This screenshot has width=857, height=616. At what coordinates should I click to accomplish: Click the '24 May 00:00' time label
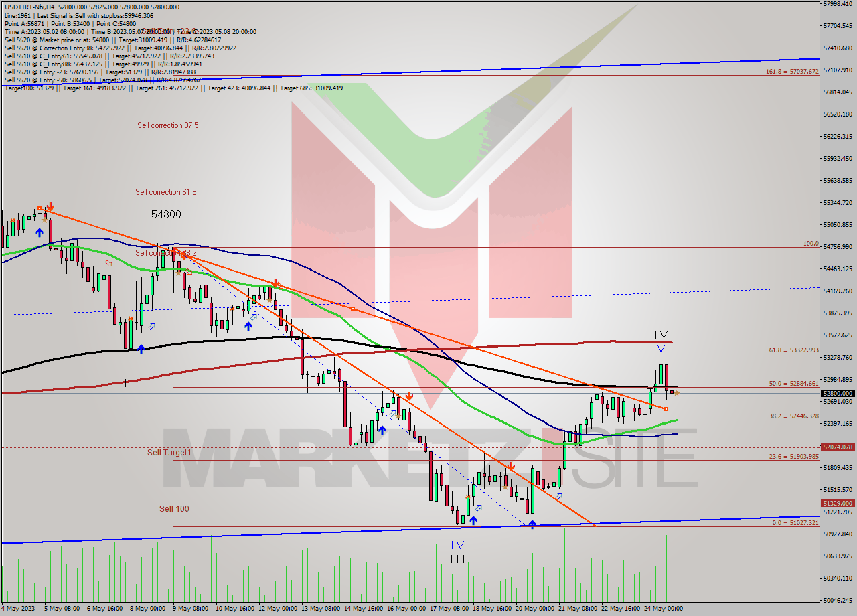tap(665, 609)
